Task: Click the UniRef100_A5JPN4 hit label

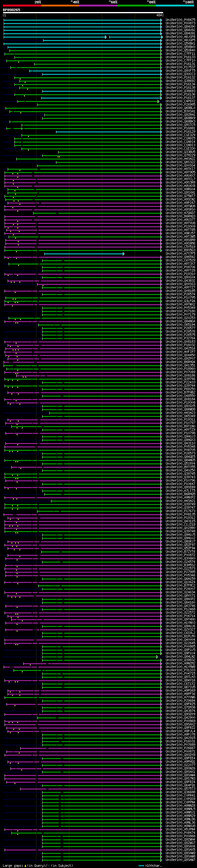Action: click(180, 829)
